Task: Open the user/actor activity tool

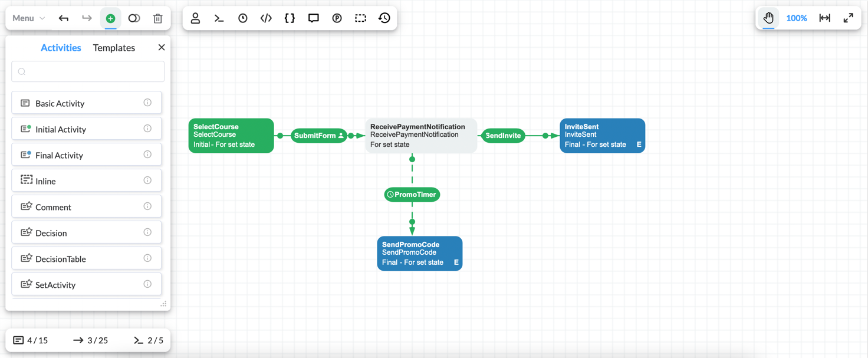Action: 195,18
